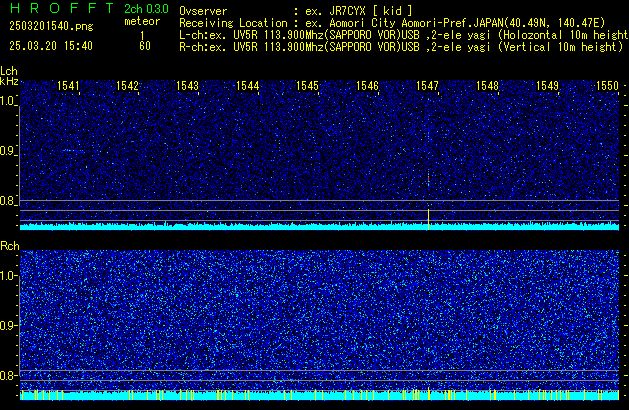Click the R-ch antenna description line

click(401, 47)
